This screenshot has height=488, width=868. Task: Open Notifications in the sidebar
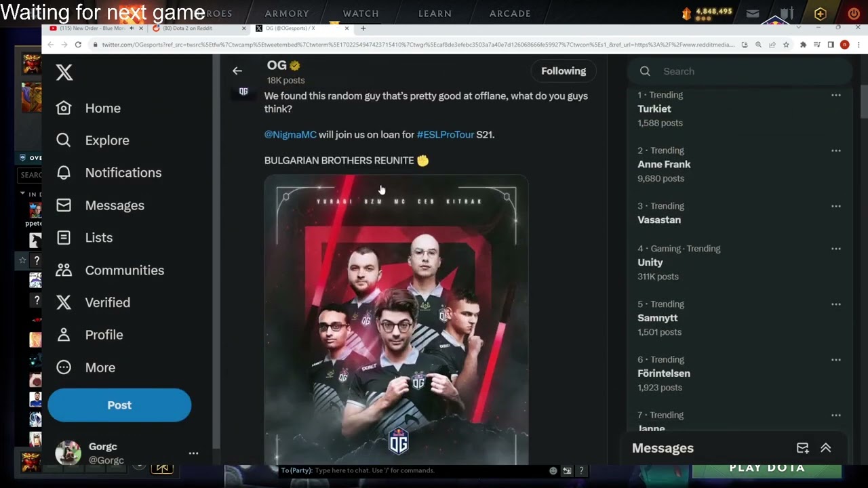coord(108,173)
